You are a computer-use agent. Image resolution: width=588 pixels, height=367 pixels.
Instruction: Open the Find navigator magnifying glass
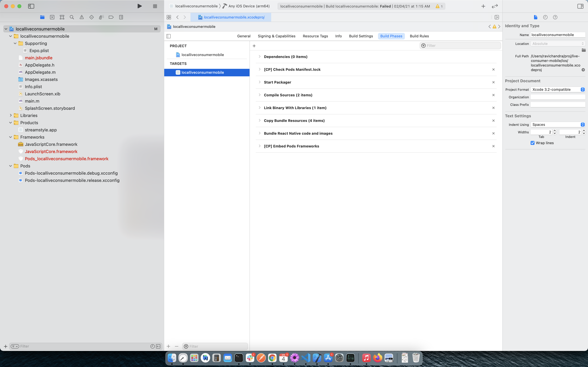tap(72, 17)
